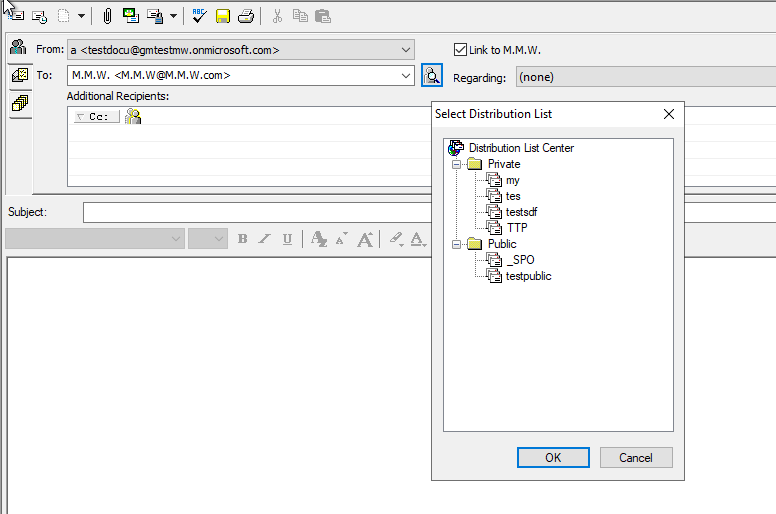The image size is (776, 514).
Task: Click the paperclip attach file icon
Action: click(x=107, y=16)
